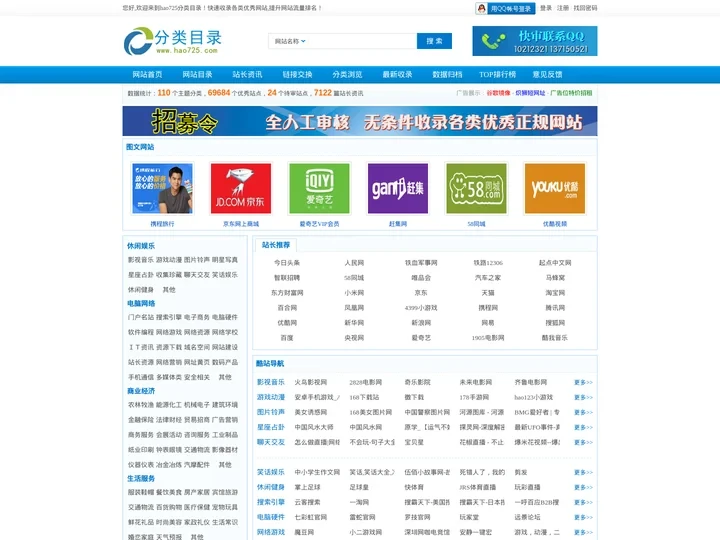Go to 网站首页 in navigation bar

(x=147, y=74)
